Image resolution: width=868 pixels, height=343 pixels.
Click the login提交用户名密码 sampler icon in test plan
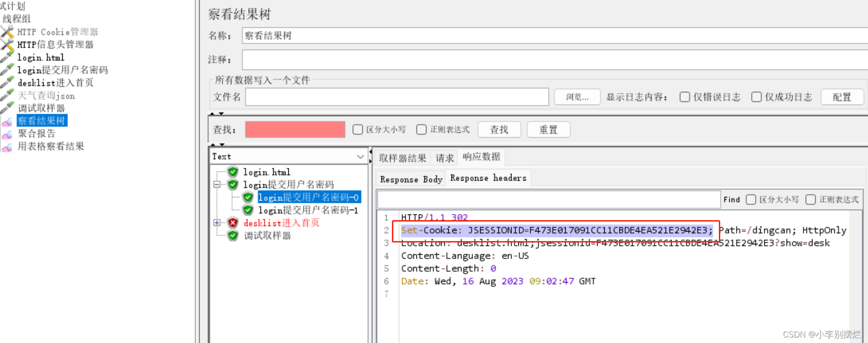[x=7, y=70]
